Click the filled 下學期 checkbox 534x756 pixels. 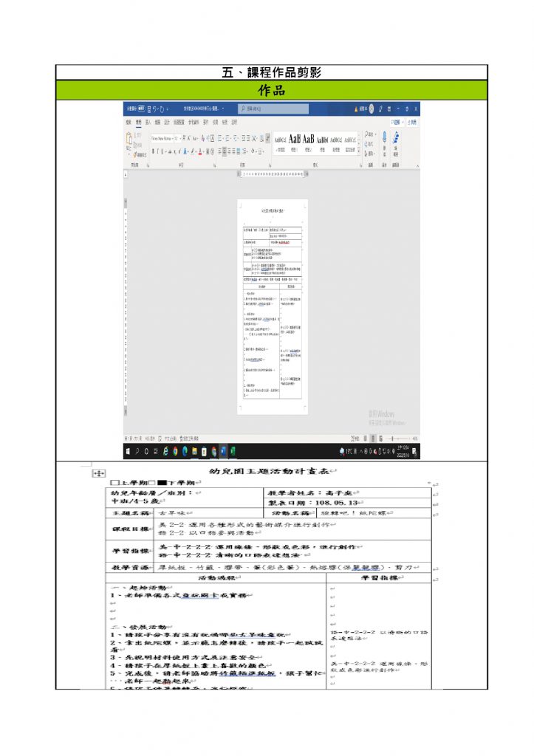tap(162, 483)
